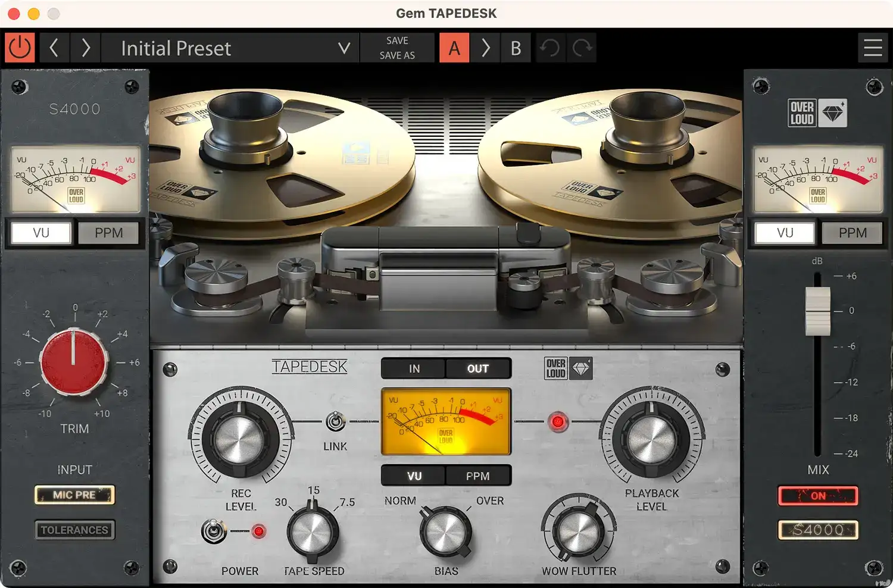Switch input meter to VU

point(41,233)
